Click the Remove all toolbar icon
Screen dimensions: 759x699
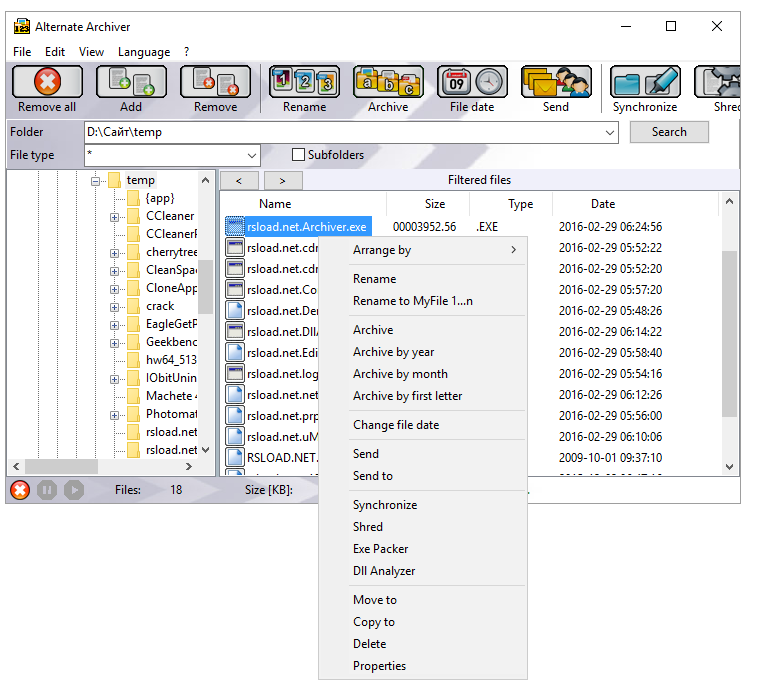click(47, 82)
